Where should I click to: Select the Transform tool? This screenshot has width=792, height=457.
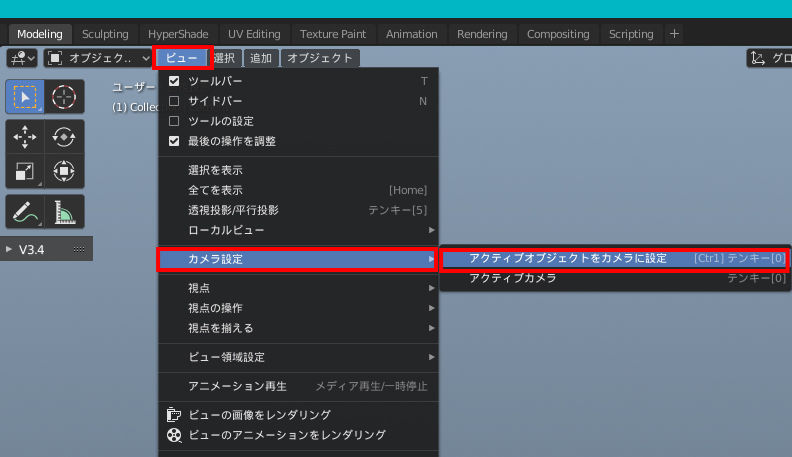click(x=64, y=171)
